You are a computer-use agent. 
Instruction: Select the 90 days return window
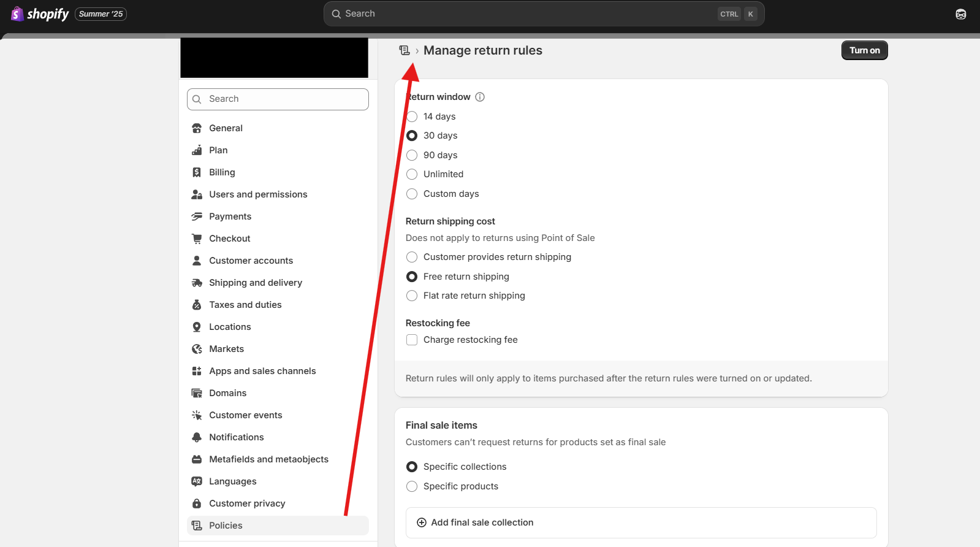coord(412,155)
